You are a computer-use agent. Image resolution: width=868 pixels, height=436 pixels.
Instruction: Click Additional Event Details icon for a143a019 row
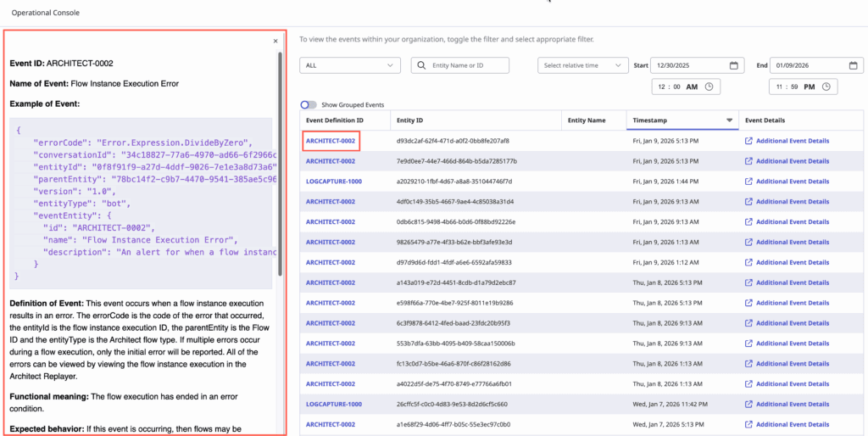point(748,282)
